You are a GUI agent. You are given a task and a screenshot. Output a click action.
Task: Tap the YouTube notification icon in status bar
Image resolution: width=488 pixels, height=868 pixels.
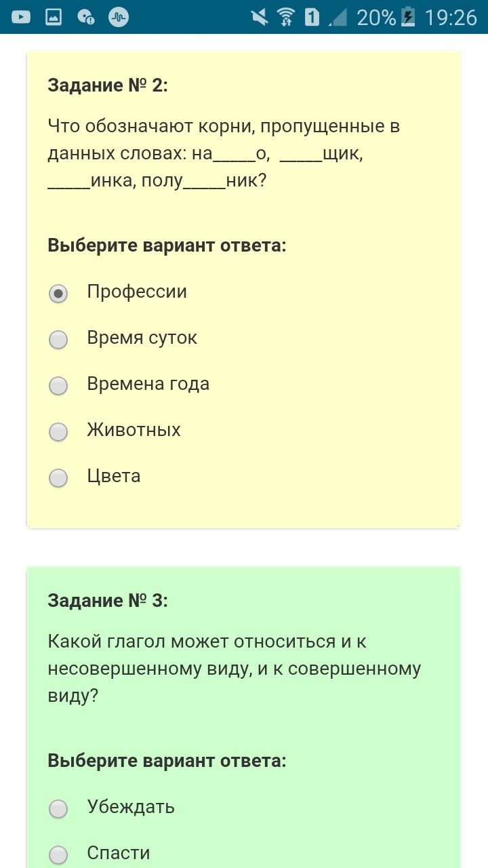click(x=20, y=17)
